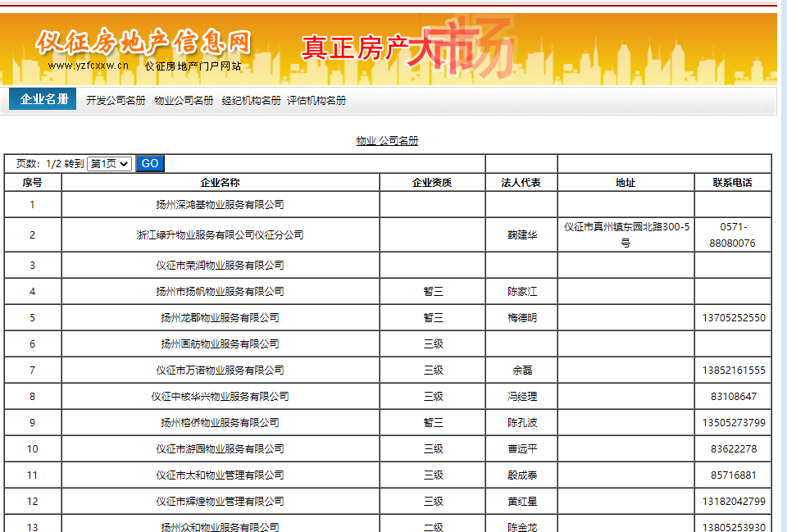The width and height of the screenshot is (787, 532).
Task: Select 仪征中核华兴物业服务有限公司 company name
Action: tap(220, 397)
